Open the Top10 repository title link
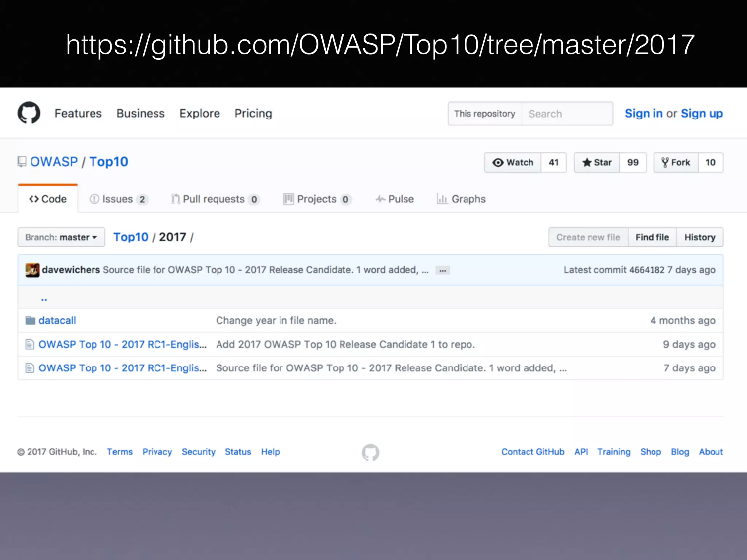Image resolution: width=747 pixels, height=560 pixels. [109, 162]
